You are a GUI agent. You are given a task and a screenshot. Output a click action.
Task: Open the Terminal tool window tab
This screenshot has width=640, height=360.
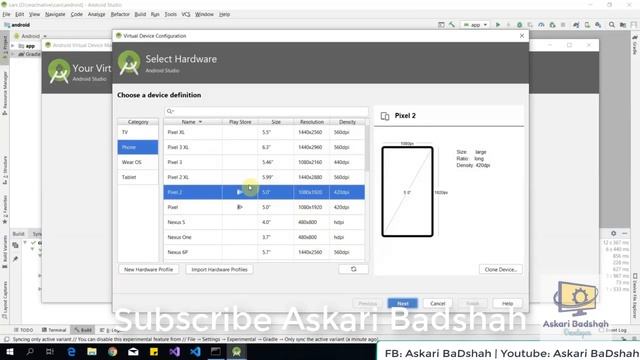click(54, 330)
